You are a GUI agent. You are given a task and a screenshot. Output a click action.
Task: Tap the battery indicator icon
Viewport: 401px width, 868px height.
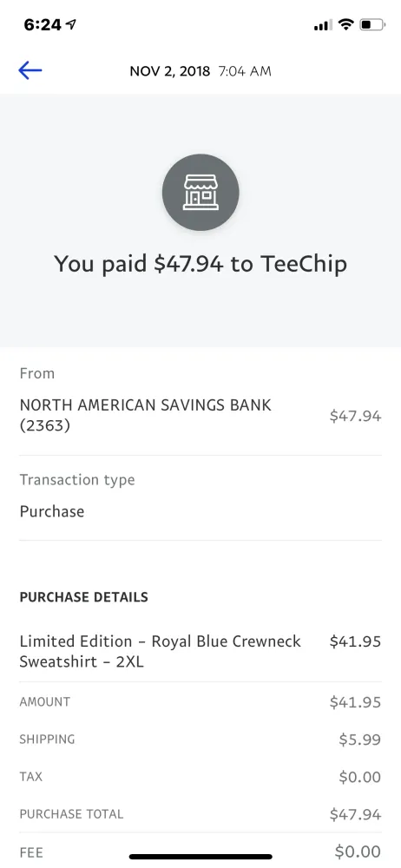[x=371, y=24]
